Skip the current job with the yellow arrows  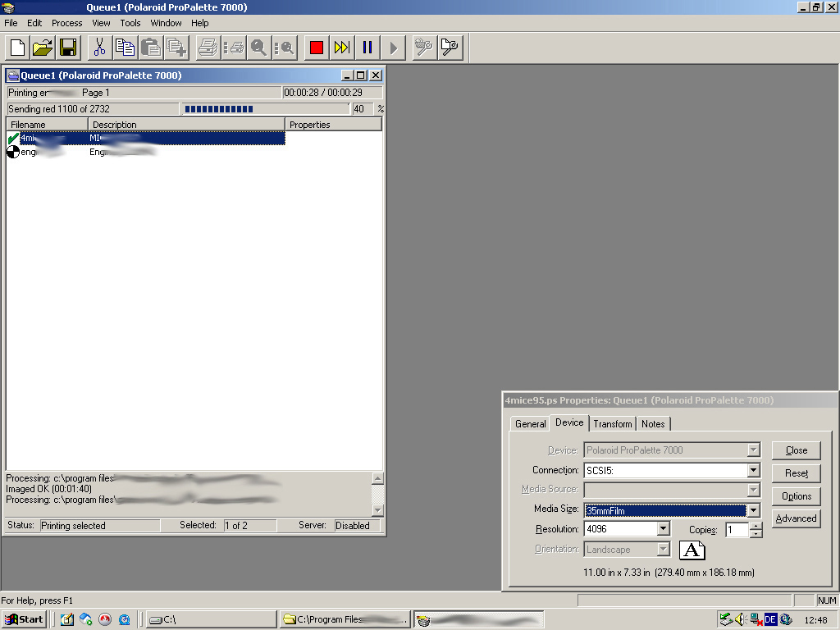[342, 48]
